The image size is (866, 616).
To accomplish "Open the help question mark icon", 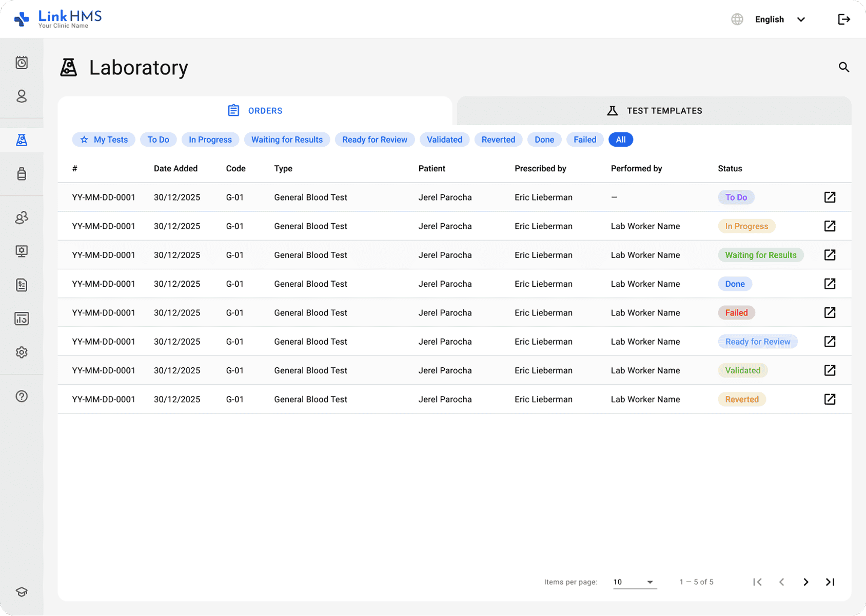I will click(22, 396).
